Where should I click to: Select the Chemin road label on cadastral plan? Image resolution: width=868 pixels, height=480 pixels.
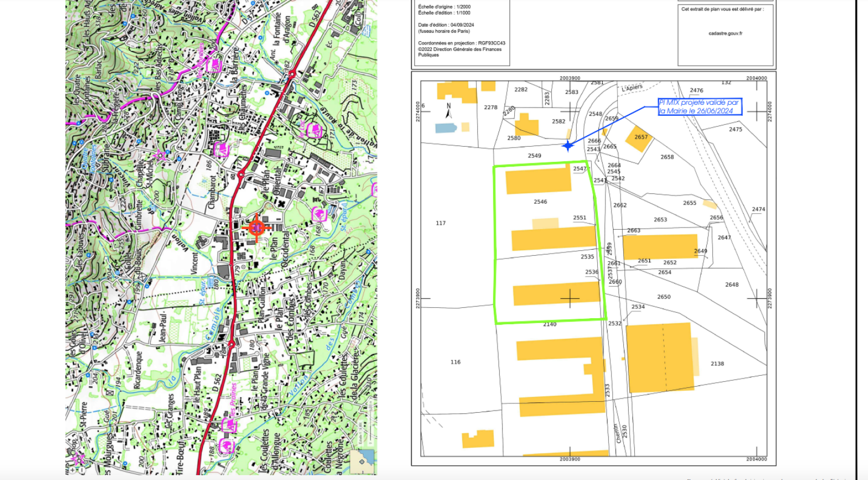(x=616, y=433)
